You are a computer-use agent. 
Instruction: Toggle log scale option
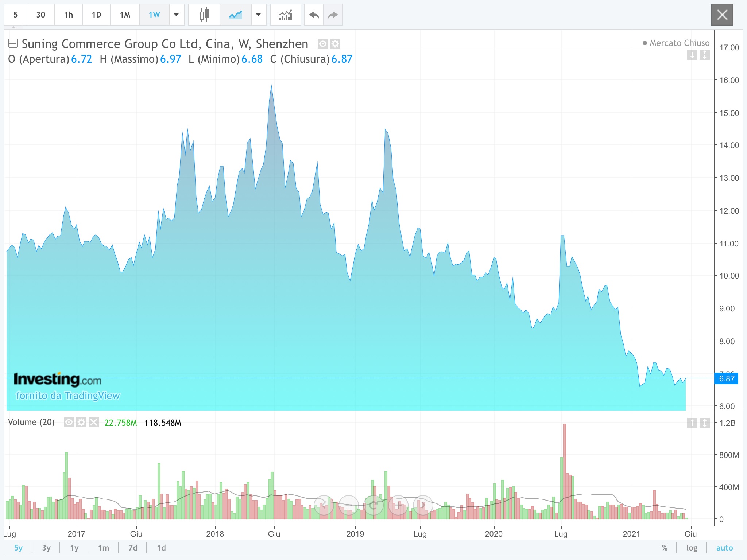pyautogui.click(x=692, y=548)
